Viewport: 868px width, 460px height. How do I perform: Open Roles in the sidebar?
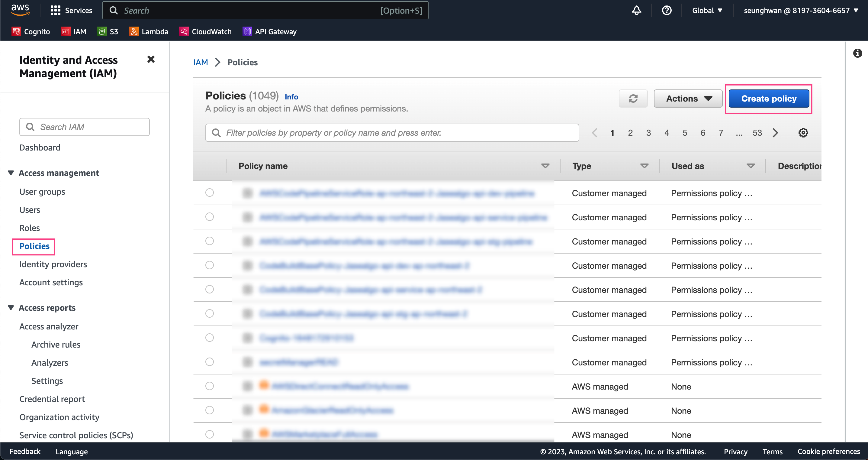pyautogui.click(x=30, y=228)
